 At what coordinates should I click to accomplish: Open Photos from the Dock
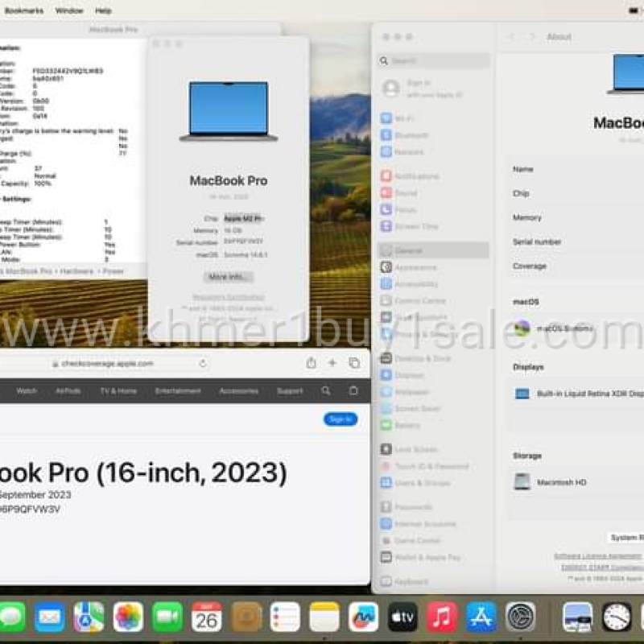point(128,617)
